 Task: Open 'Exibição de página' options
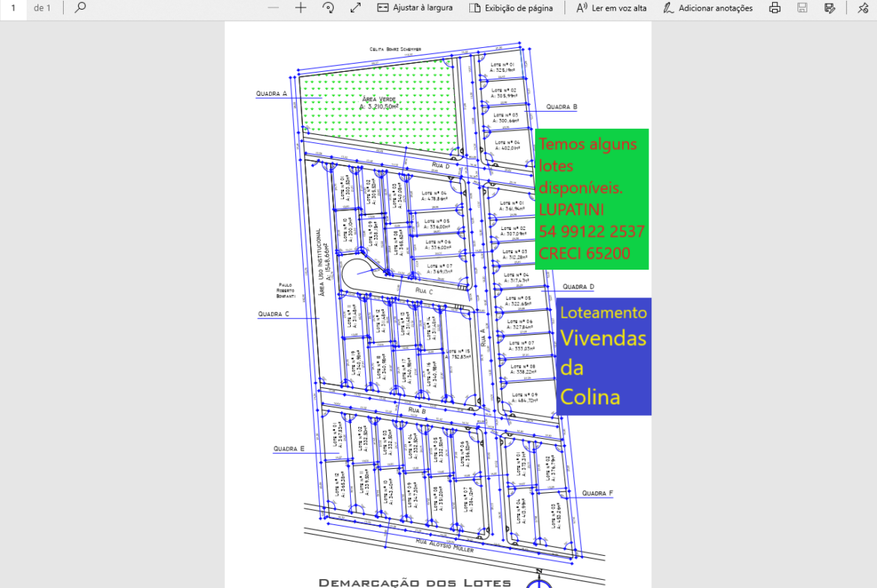(x=511, y=8)
